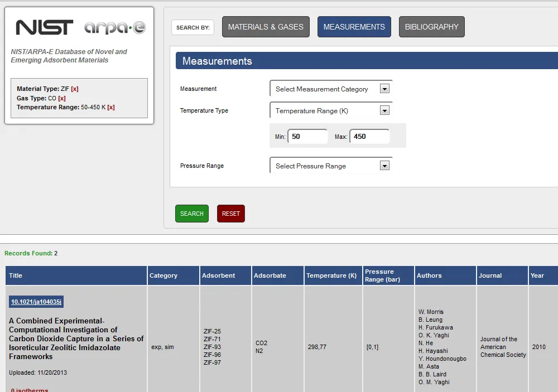
Task: Sort results by Title column header
Action: coord(16,275)
